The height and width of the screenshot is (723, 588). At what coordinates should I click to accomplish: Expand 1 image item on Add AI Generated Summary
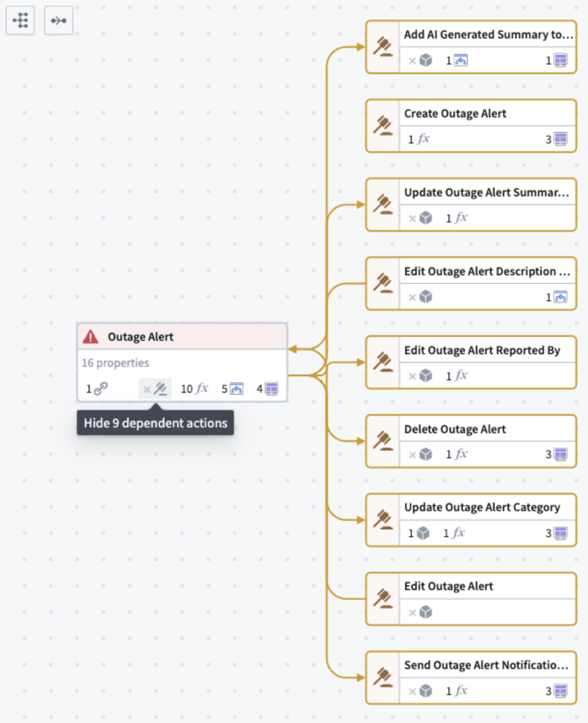[x=457, y=61]
